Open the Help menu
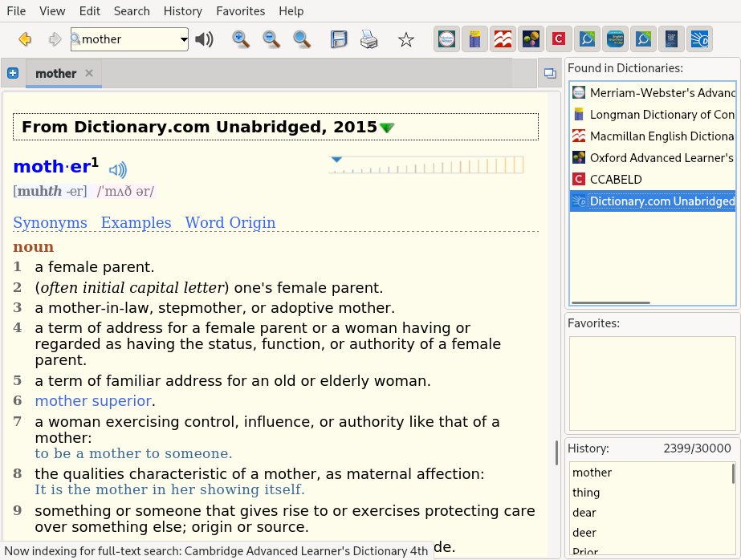Viewport: 741px width, 560px height. [x=291, y=11]
